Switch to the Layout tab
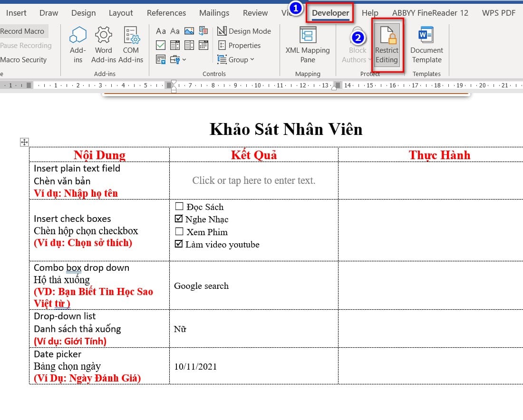Image resolution: width=523 pixels, height=420 pixels. (121, 13)
